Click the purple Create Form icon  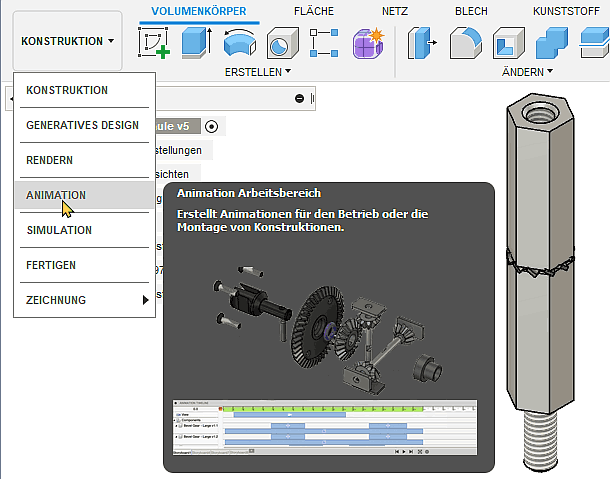pyautogui.click(x=368, y=44)
